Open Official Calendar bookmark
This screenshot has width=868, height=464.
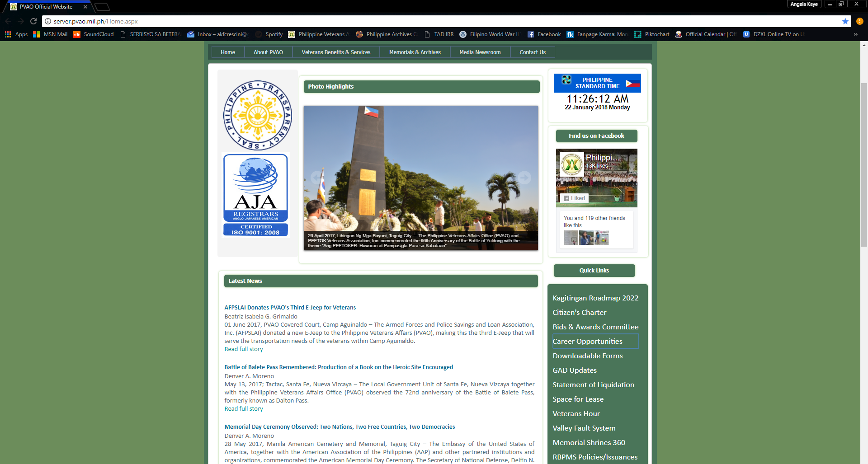pyautogui.click(x=706, y=34)
